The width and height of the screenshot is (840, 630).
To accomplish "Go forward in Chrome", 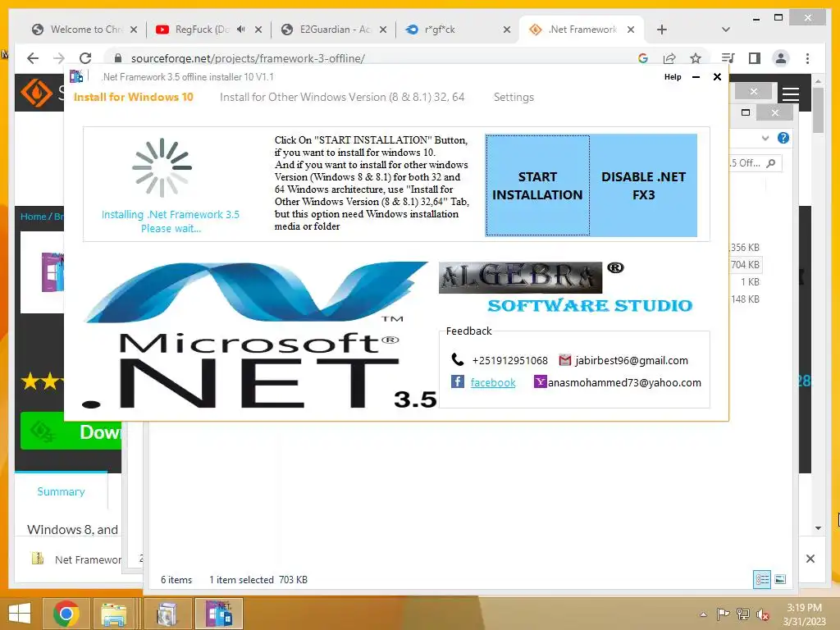I will (59, 58).
